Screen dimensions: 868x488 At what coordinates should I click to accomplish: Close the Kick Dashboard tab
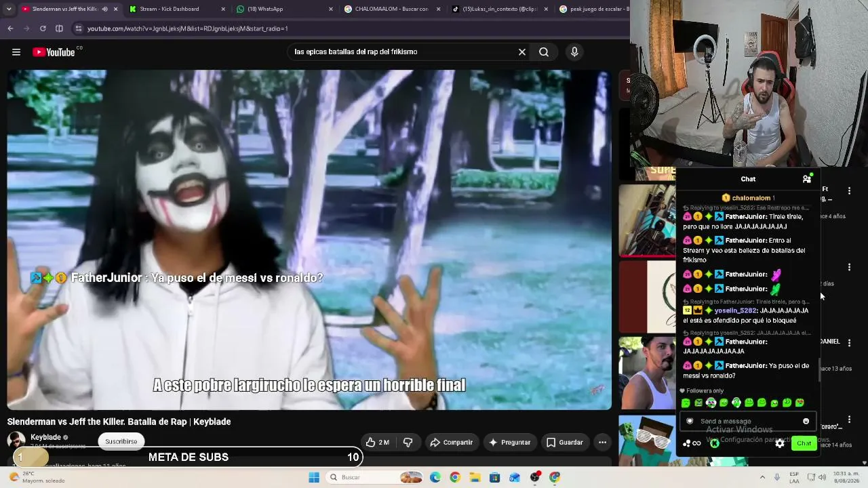(223, 9)
